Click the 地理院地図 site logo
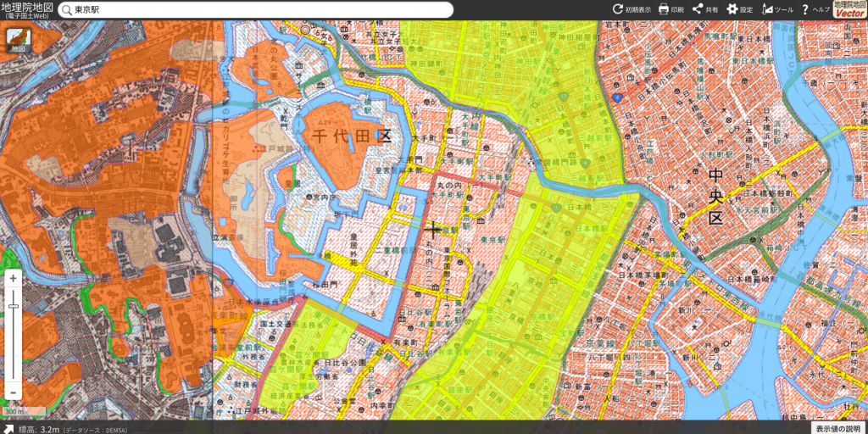 coord(27,9)
